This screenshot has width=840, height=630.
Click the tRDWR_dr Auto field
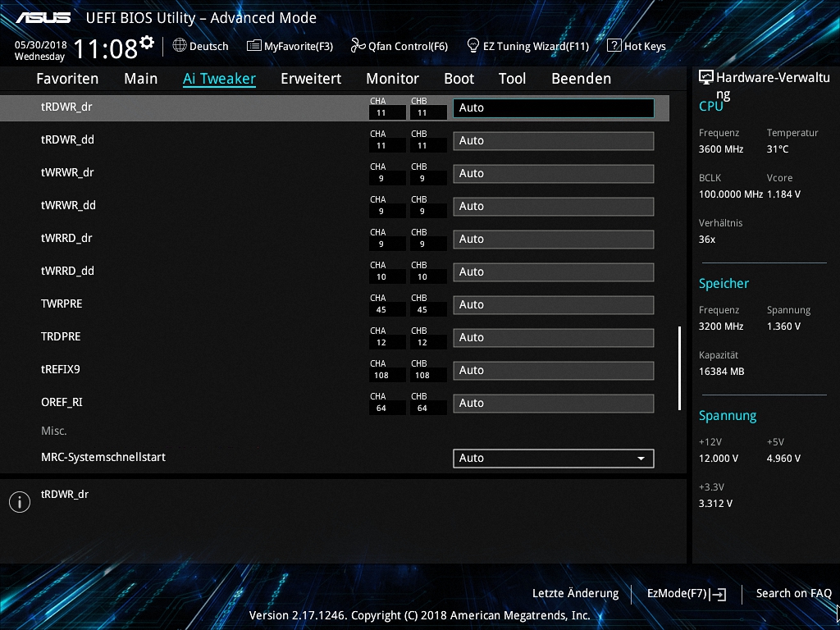[554, 107]
